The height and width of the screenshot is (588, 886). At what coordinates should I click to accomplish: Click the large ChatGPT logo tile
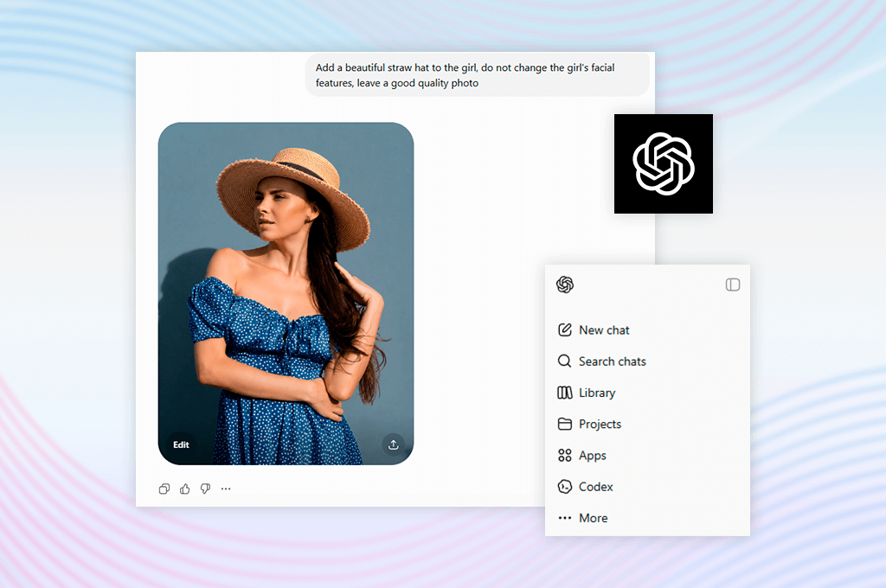coord(664,163)
